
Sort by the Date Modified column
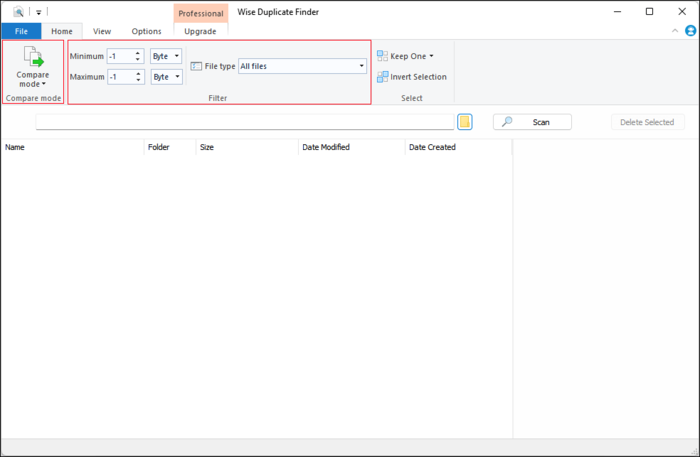click(x=351, y=147)
